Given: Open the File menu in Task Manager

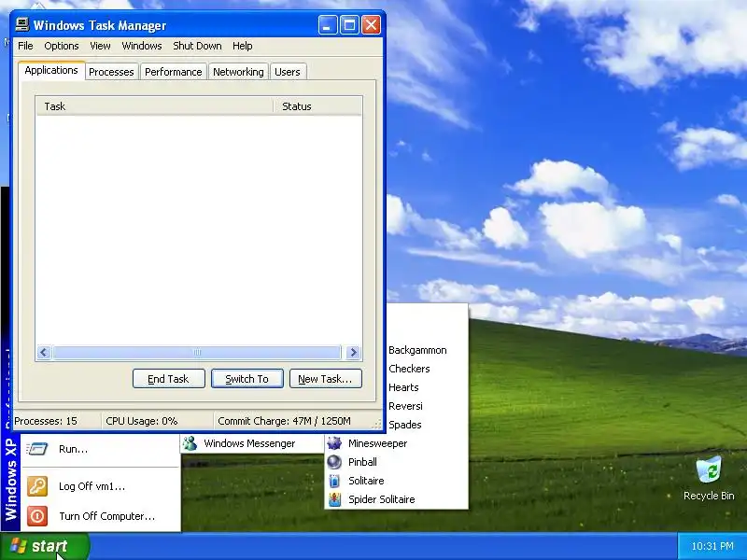Looking at the screenshot, I should point(25,46).
